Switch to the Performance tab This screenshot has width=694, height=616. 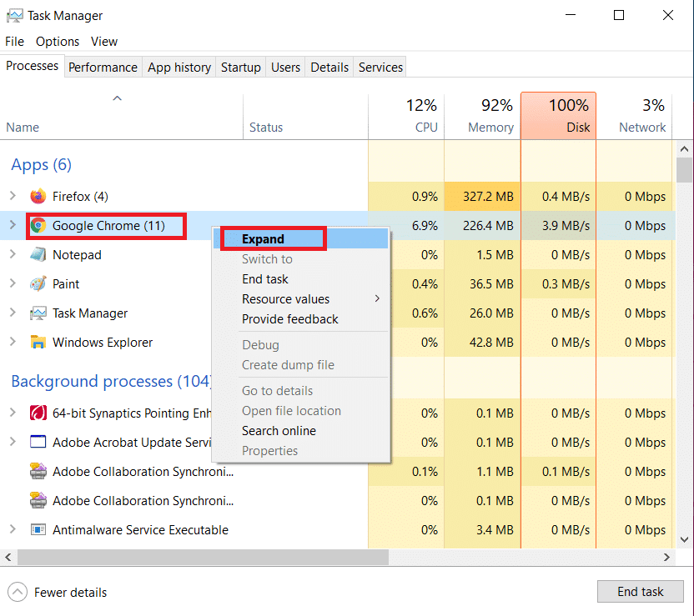coord(103,67)
